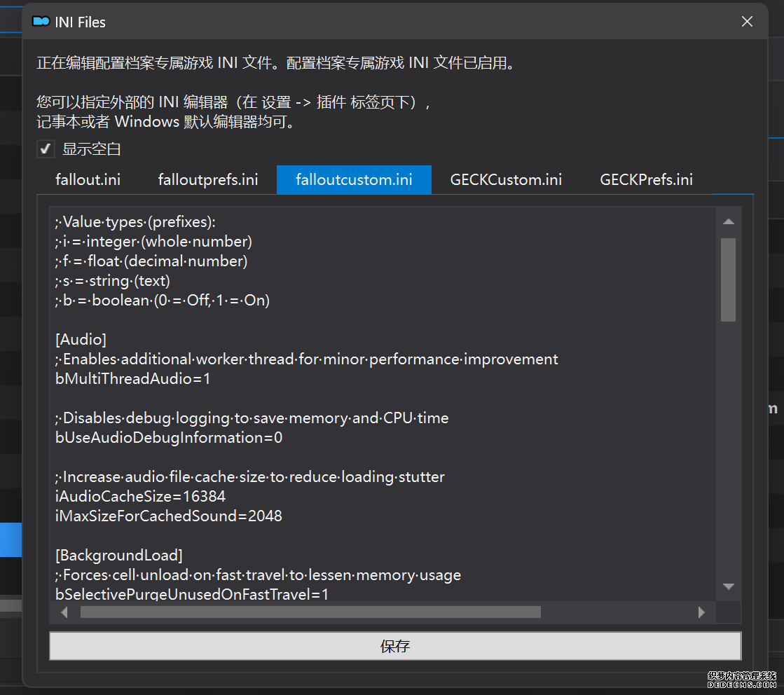The height and width of the screenshot is (695, 784).
Task: Click the horizontal scrollbar thumb
Action: [x=310, y=612]
